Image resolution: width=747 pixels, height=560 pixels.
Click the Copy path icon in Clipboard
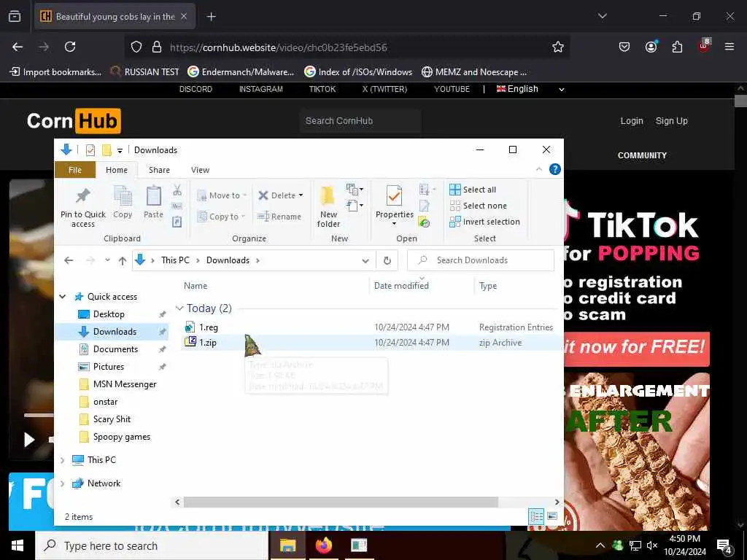coord(177,206)
